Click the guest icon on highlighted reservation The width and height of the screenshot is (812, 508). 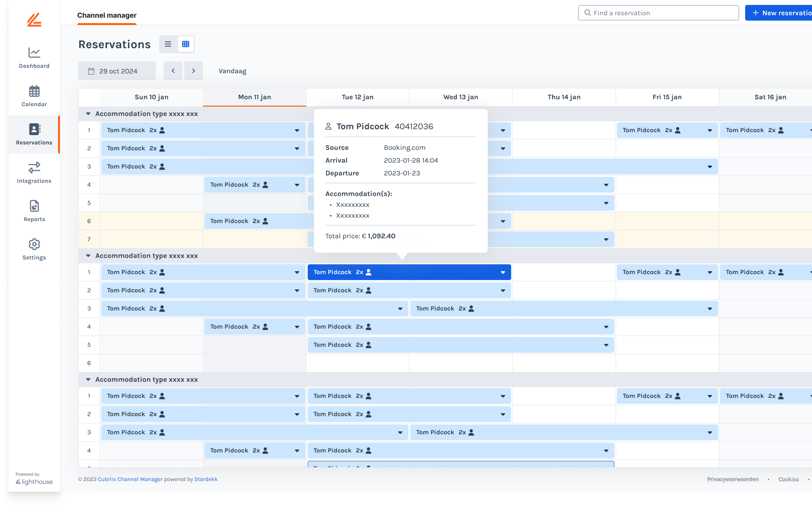pyautogui.click(x=369, y=272)
